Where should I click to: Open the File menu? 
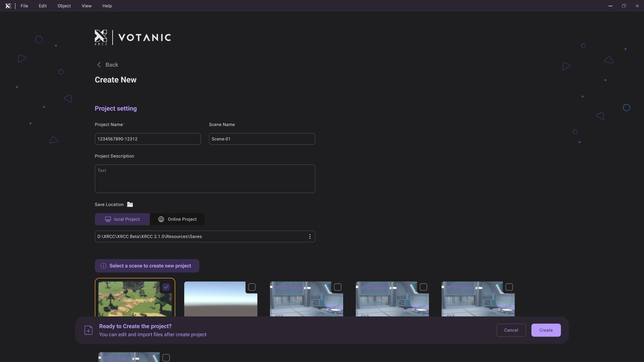point(24,6)
